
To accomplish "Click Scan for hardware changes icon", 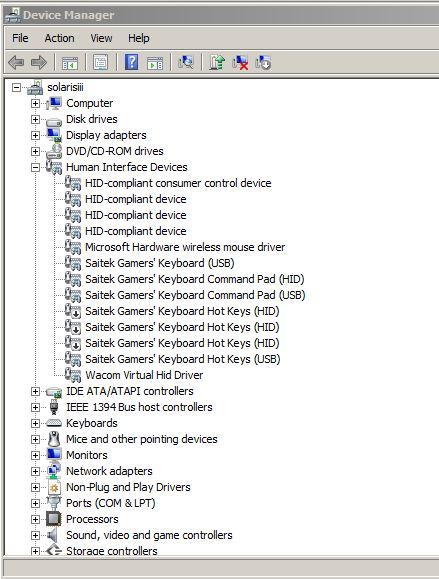I will [x=186, y=62].
